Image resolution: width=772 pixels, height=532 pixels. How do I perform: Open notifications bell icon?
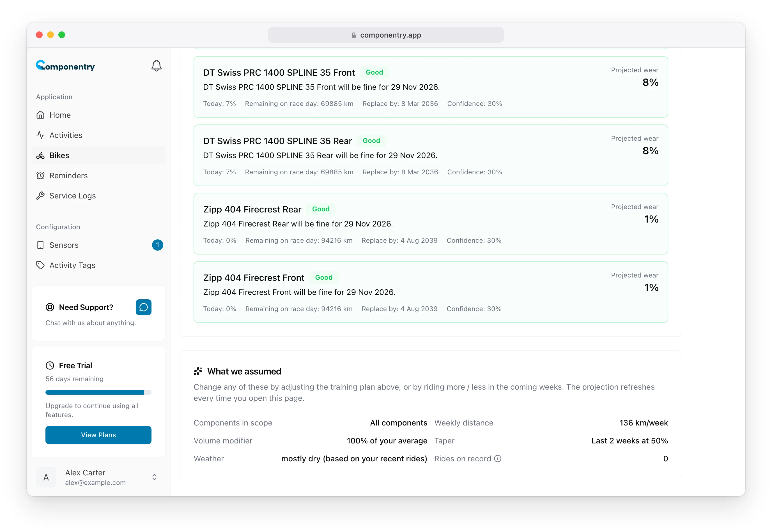(156, 66)
